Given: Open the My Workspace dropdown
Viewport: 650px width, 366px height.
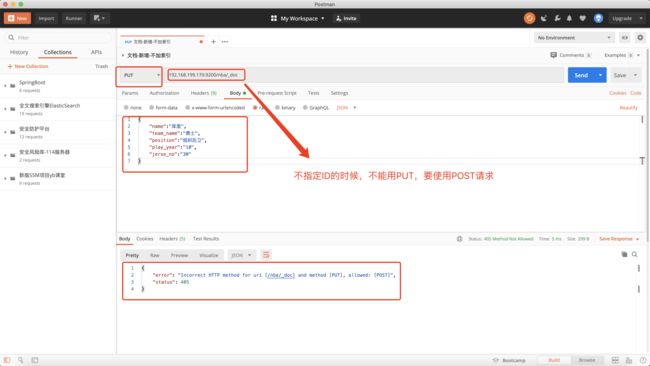Looking at the screenshot, I should (298, 18).
